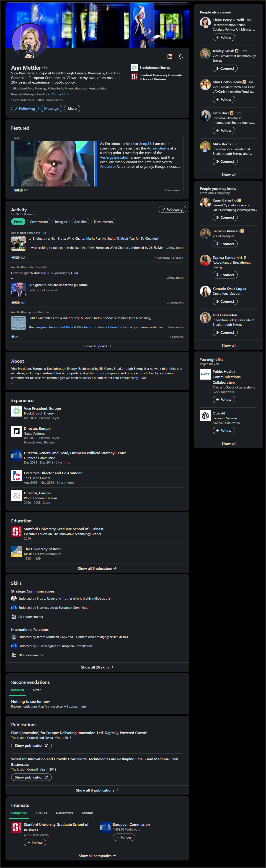Open Ann Mettler's profile photo
Image resolution: width=266 pixels, height=868 pixels.
click(x=29, y=40)
